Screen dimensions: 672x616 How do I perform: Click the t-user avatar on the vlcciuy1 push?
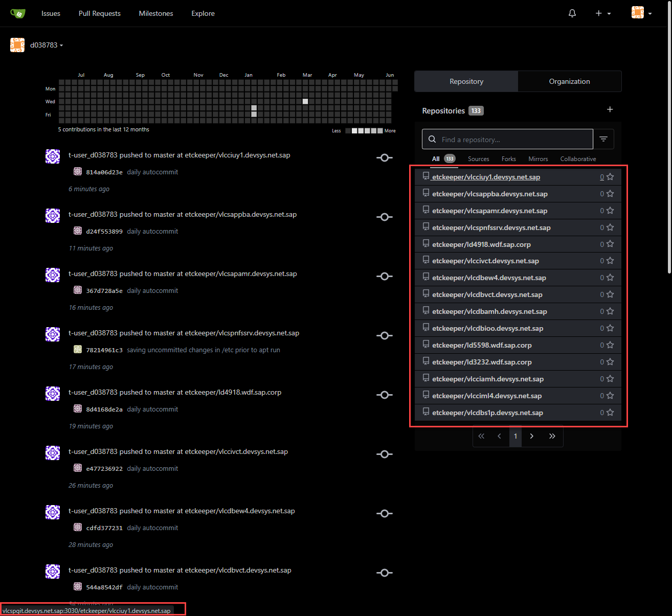coord(53,156)
